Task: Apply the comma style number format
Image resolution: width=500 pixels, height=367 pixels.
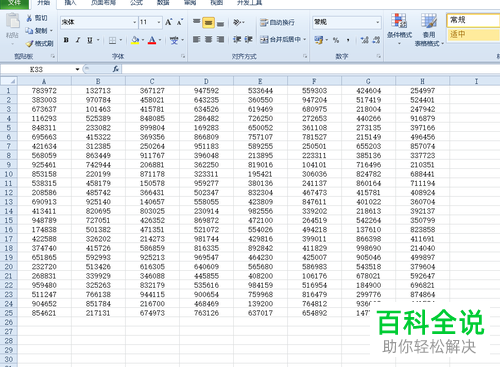Action: pos(348,40)
